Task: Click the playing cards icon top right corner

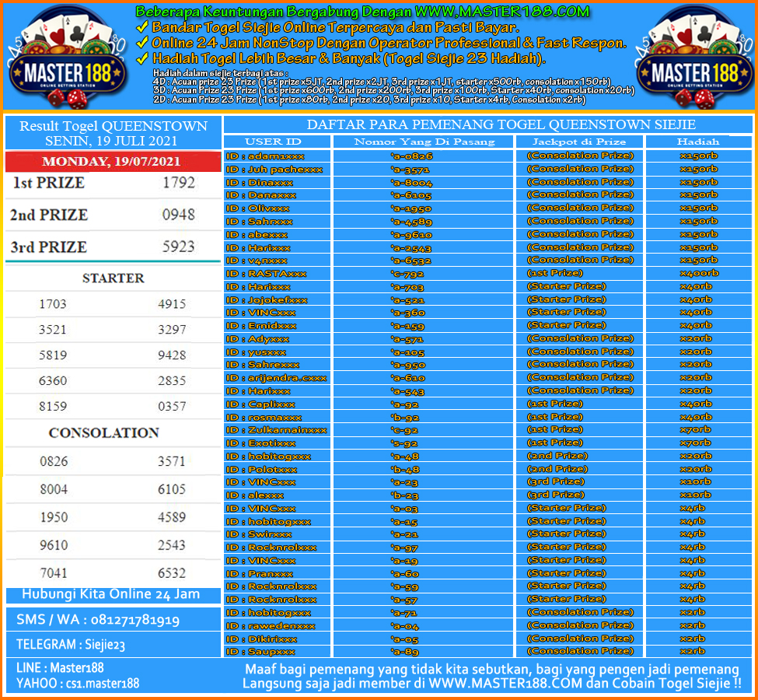Action: tap(693, 30)
